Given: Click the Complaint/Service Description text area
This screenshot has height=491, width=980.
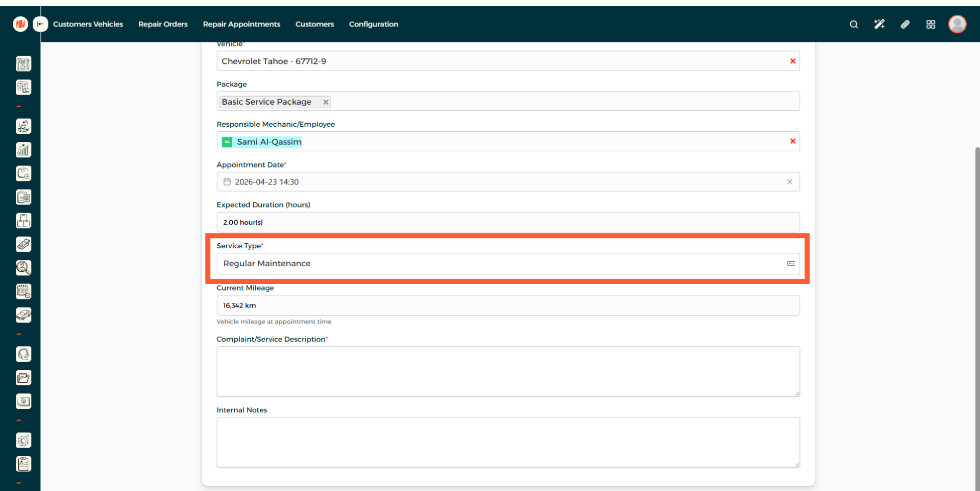Looking at the screenshot, I should point(507,371).
